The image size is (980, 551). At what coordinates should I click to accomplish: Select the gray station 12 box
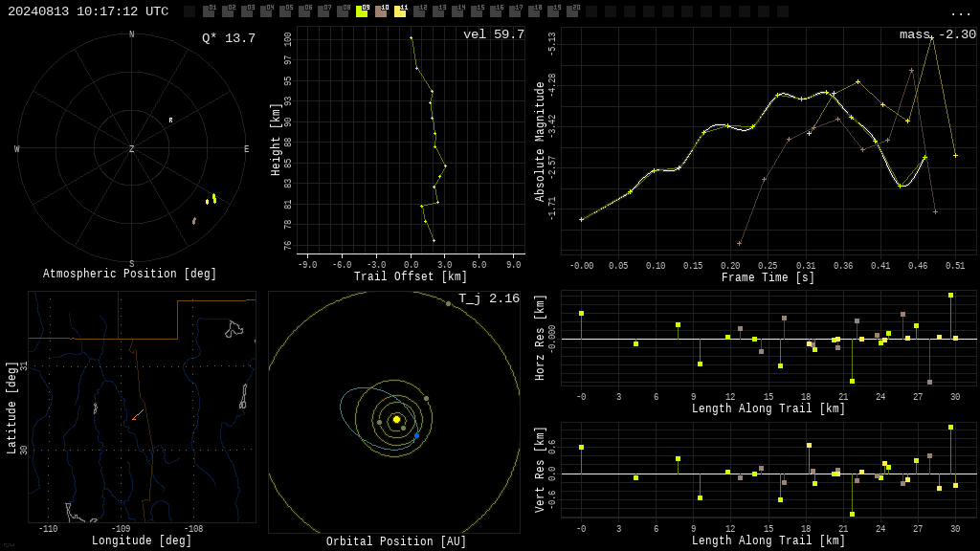tap(419, 11)
